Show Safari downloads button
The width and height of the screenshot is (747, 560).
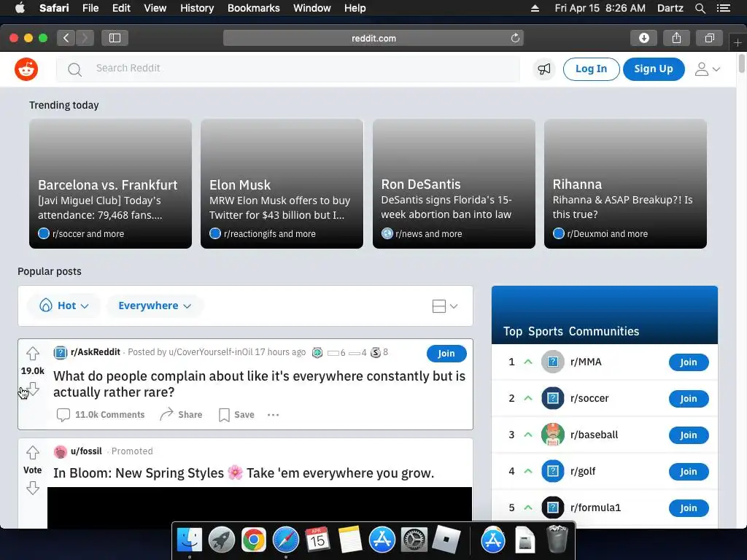coord(643,38)
